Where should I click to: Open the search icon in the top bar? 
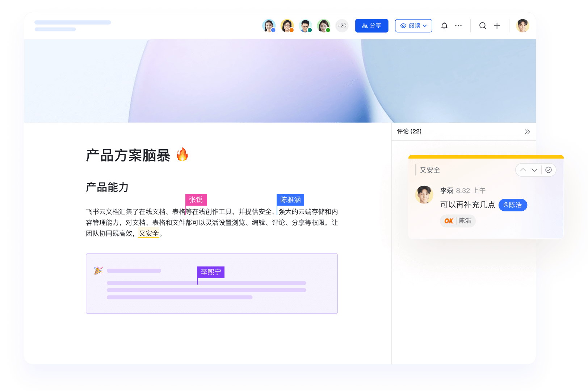483,26
